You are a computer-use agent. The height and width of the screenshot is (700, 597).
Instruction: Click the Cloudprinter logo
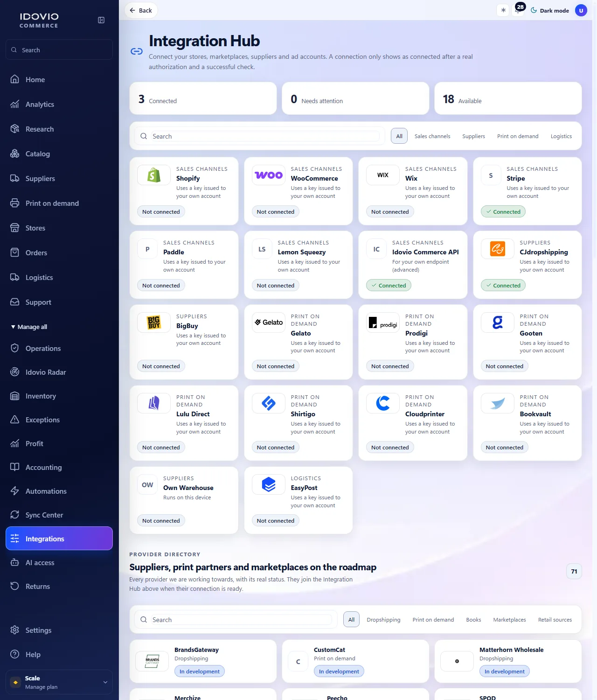[x=383, y=403]
